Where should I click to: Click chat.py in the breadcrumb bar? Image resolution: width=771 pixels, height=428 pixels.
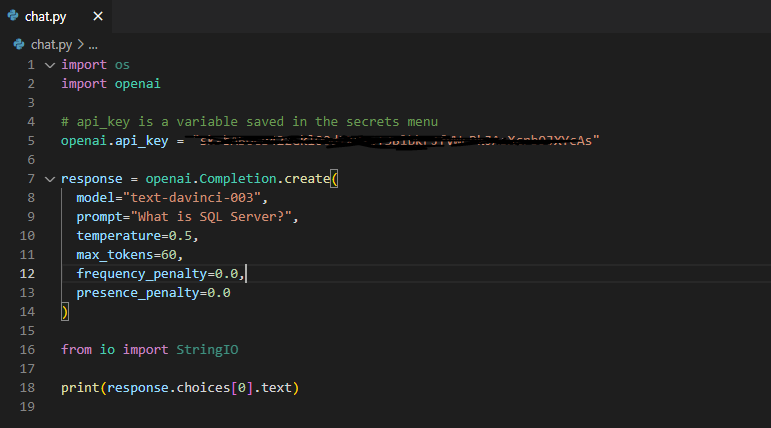[x=51, y=44]
